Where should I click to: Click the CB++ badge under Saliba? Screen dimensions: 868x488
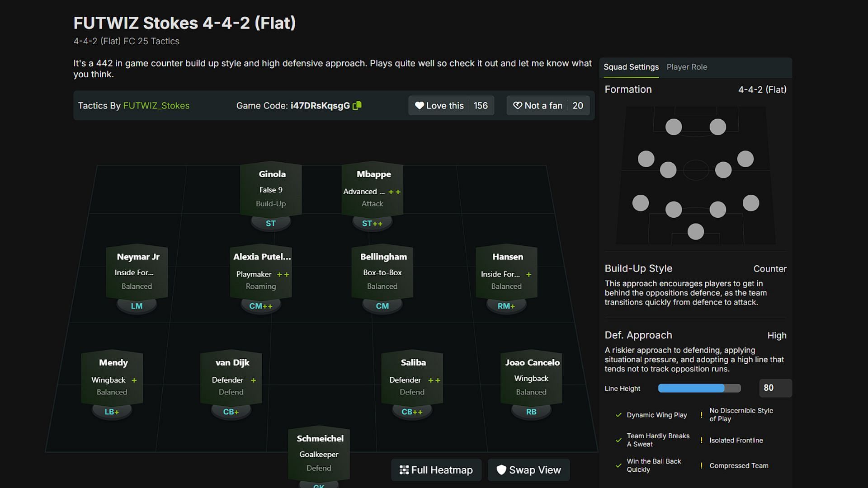coord(412,412)
